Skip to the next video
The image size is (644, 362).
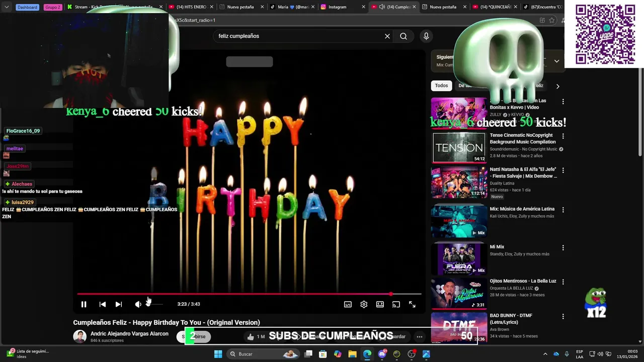(119, 304)
